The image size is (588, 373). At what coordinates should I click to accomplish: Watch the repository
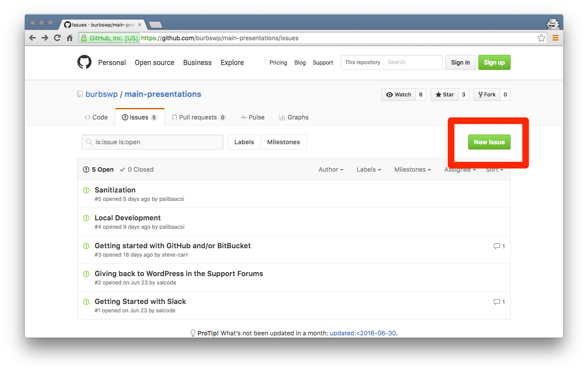[398, 95]
